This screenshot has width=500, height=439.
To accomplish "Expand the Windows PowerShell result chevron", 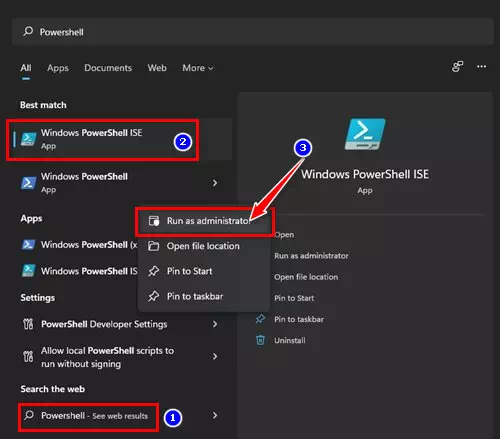I will tap(215, 183).
